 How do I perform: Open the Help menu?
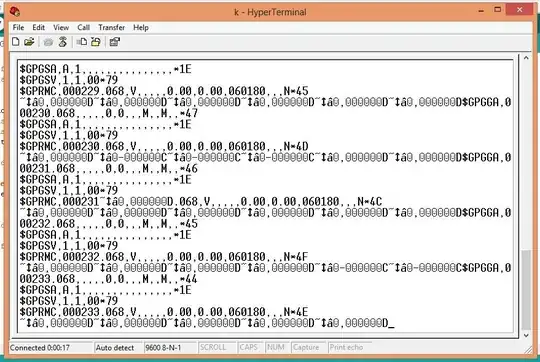[141, 28]
